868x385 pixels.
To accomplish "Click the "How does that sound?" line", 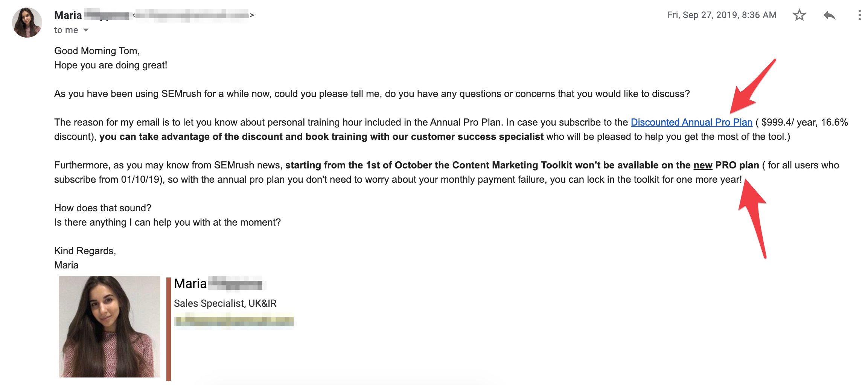I will [x=103, y=208].
